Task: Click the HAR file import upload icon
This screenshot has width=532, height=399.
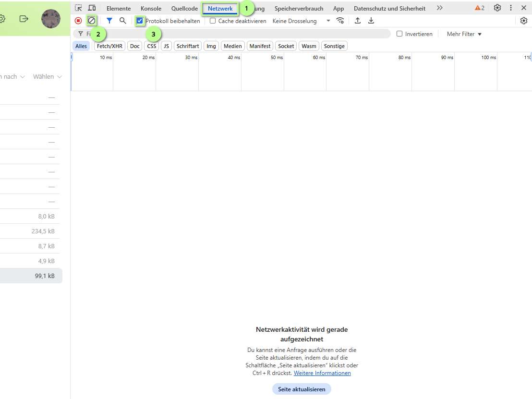Action: coord(357,21)
